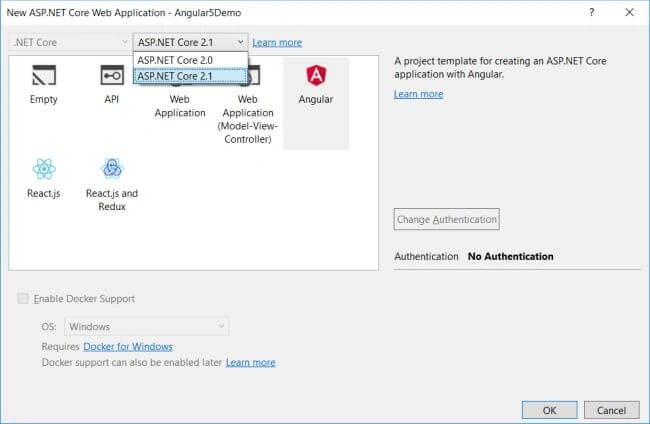Confirm with the OK button
The height and width of the screenshot is (424, 650).
pos(550,410)
